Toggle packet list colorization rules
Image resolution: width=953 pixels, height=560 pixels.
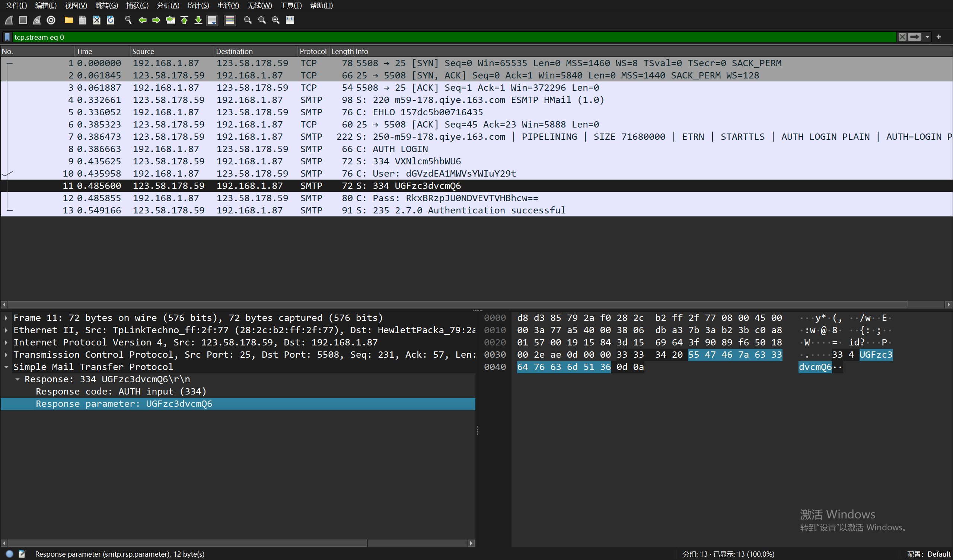(230, 20)
